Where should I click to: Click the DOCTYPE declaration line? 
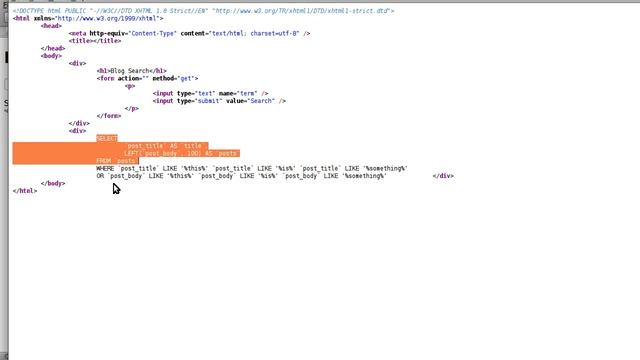click(203, 11)
